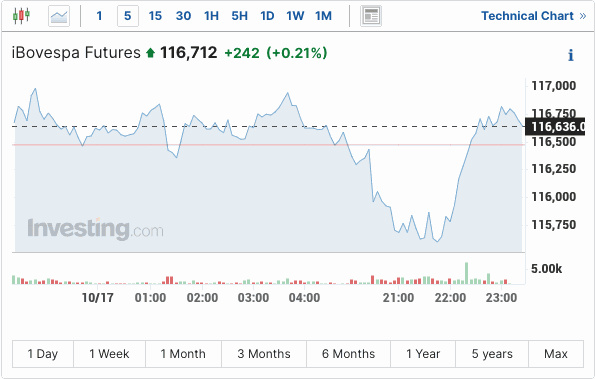Open the news panel icon
Viewport: 595px width, 379px height.
tap(371, 16)
